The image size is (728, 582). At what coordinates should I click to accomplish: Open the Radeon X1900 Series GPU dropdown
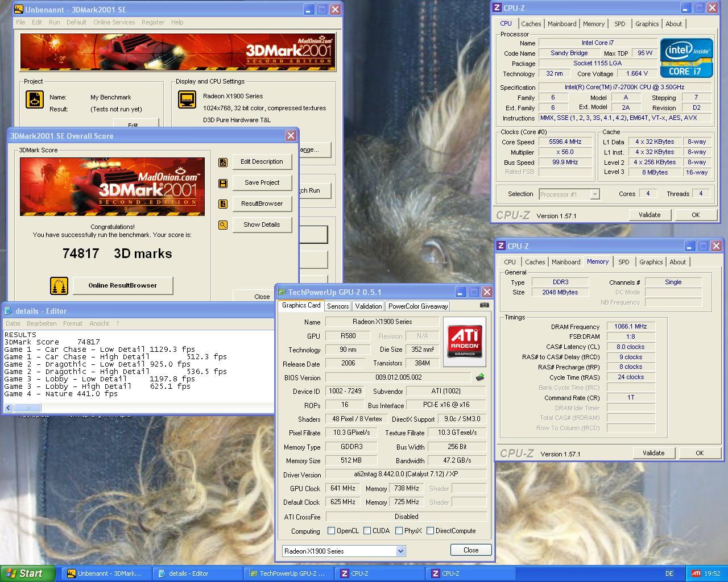pos(400,551)
